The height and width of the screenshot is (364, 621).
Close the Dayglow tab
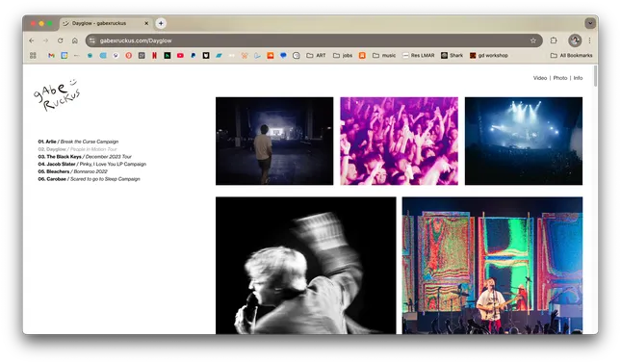pyautogui.click(x=146, y=23)
